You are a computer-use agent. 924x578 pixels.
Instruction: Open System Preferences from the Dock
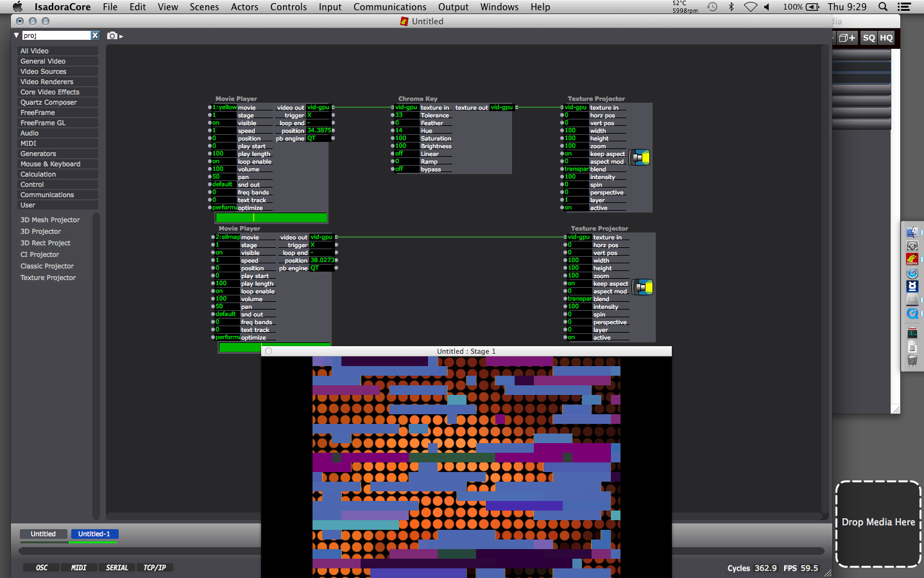coord(912,246)
